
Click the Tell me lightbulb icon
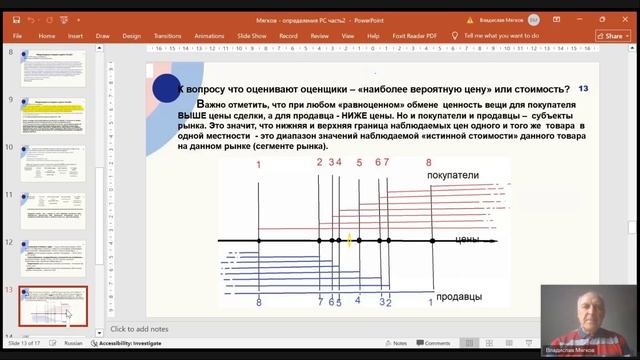coord(455,36)
